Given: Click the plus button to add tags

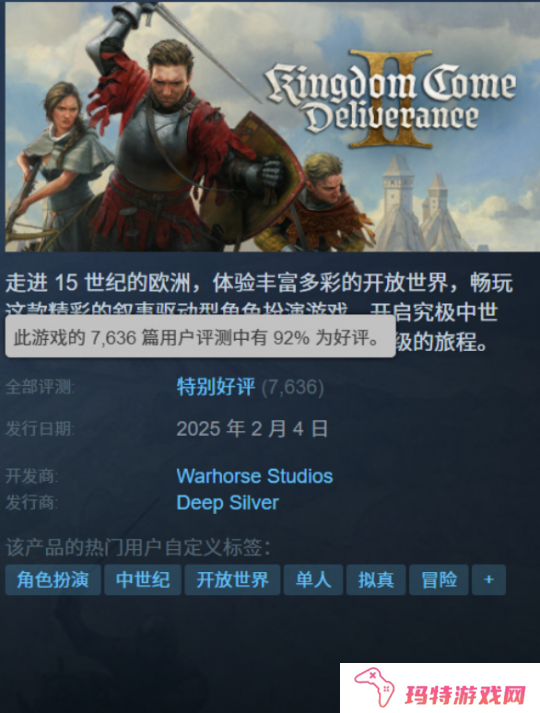Looking at the screenshot, I should click(489, 580).
